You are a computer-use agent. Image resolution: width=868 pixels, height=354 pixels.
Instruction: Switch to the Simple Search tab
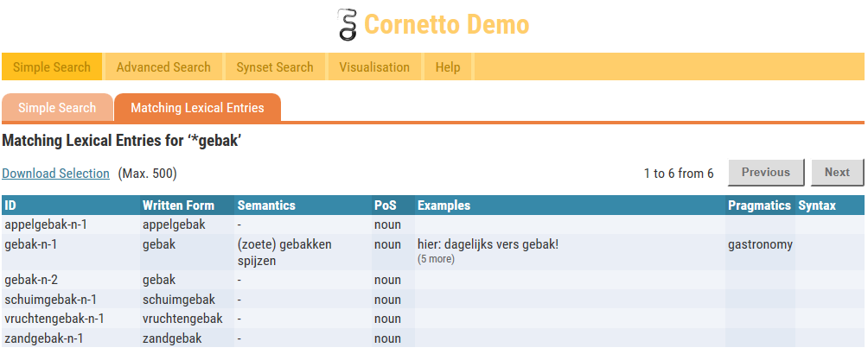coord(57,108)
